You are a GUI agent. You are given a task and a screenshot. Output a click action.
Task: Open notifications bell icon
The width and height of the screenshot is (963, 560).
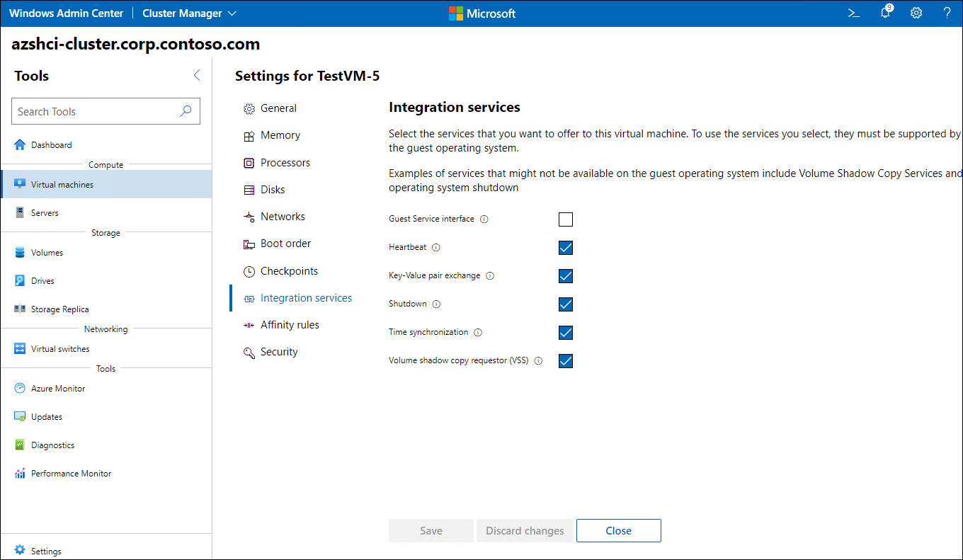(885, 12)
